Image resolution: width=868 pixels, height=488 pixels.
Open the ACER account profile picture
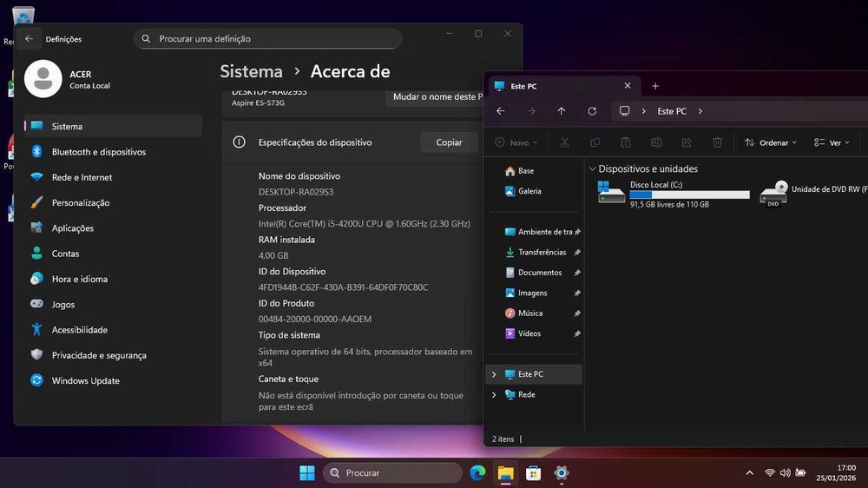43,79
